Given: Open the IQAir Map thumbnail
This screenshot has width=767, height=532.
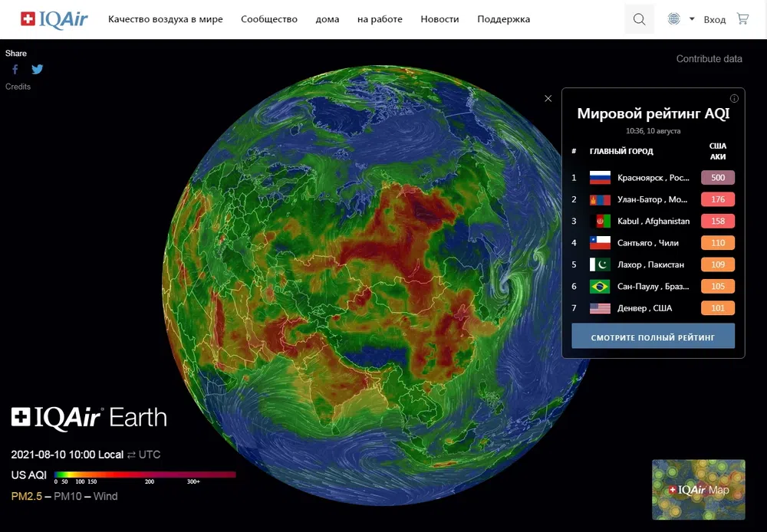Looking at the screenshot, I should coord(698,490).
